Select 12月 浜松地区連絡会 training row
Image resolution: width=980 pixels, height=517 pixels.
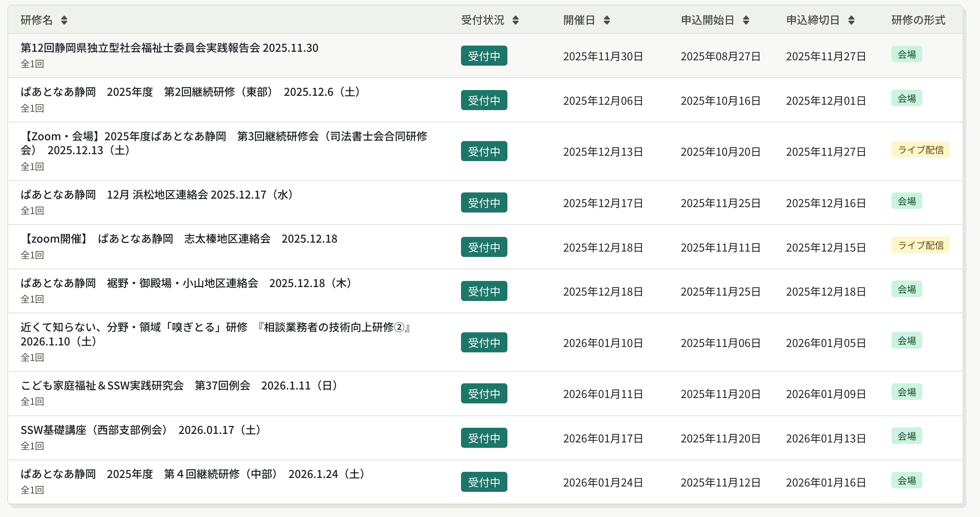[x=156, y=194]
